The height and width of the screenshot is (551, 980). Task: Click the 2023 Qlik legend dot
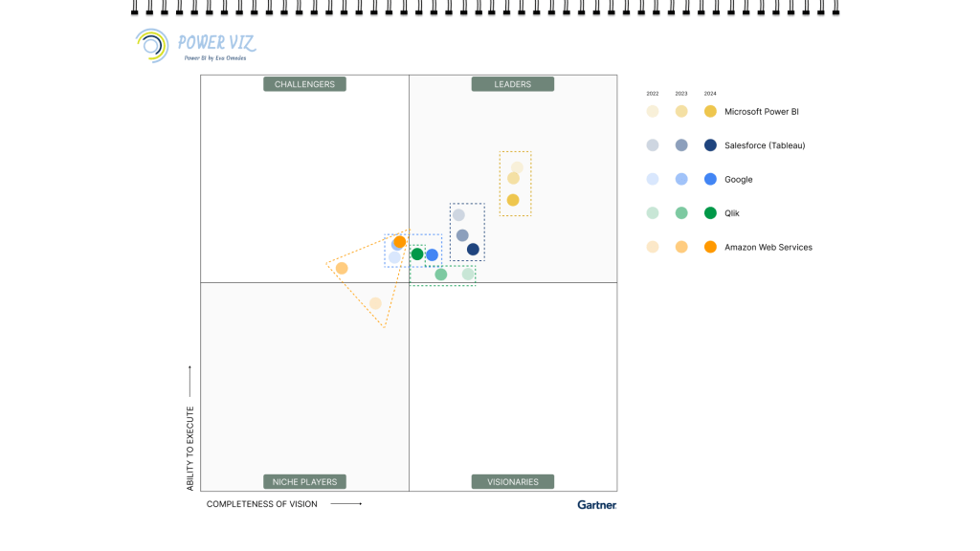point(681,213)
